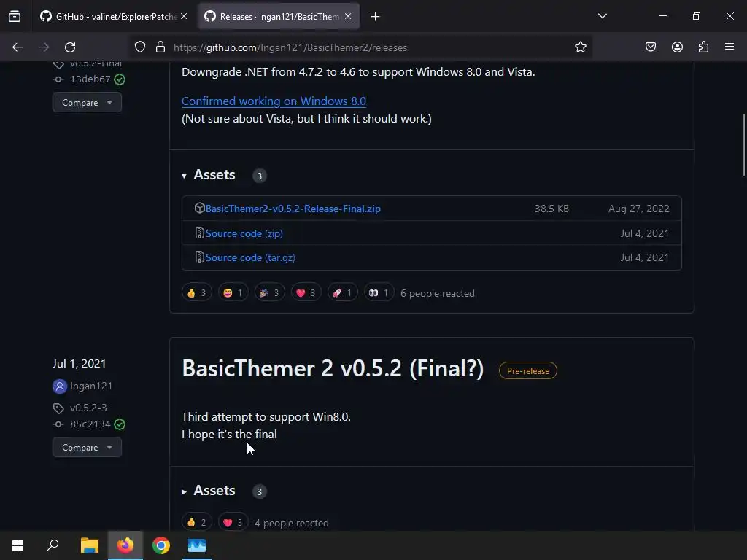
Task: Switch to Firefox in the taskbar
Action: coord(125,545)
